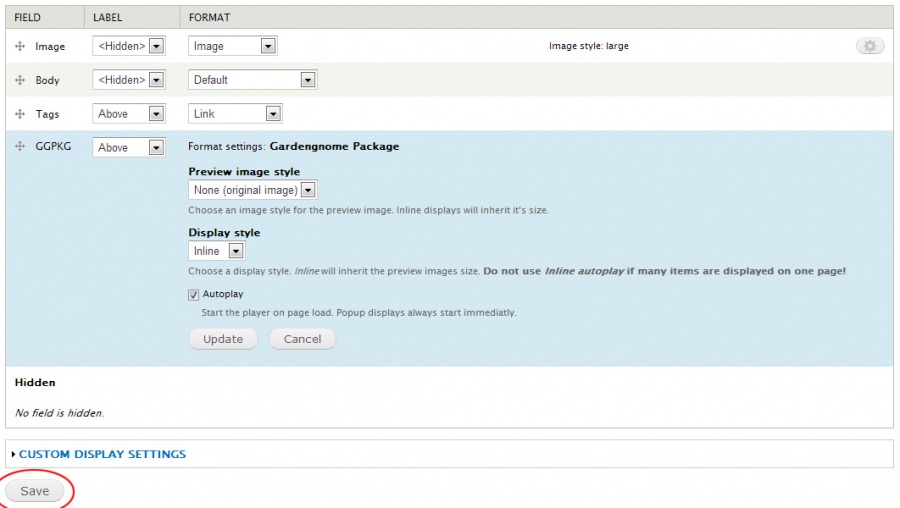This screenshot has height=508, width=900.
Task: Open the Preview image style dropdown
Action: tap(252, 190)
